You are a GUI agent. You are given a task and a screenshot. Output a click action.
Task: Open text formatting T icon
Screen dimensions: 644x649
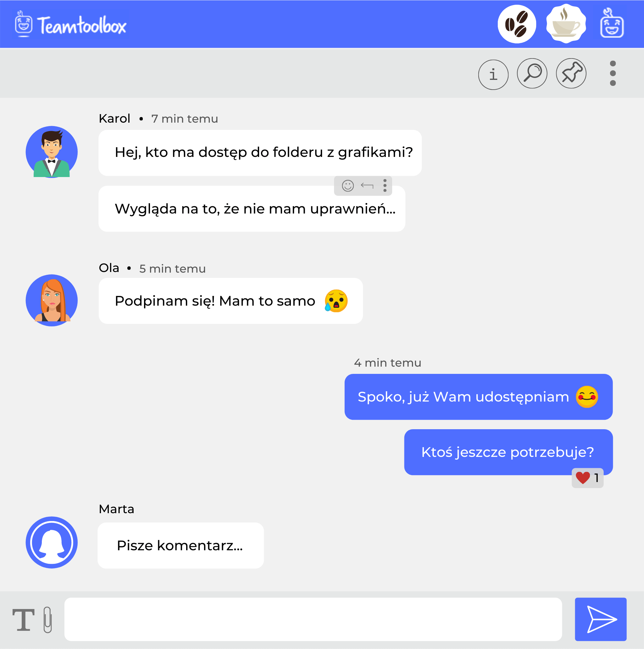pyautogui.click(x=24, y=620)
